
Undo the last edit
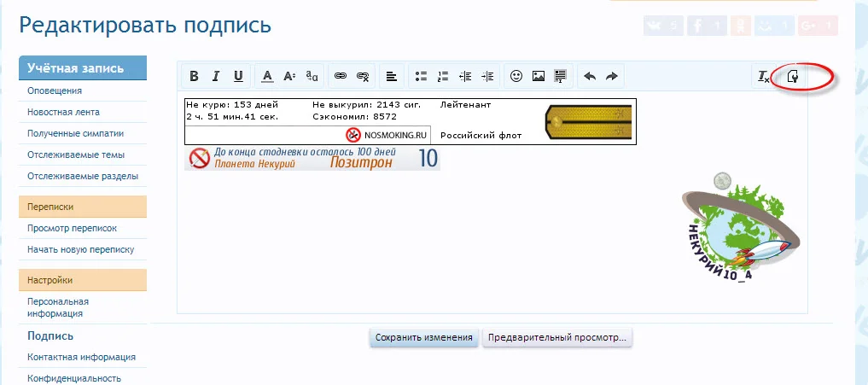click(x=590, y=77)
